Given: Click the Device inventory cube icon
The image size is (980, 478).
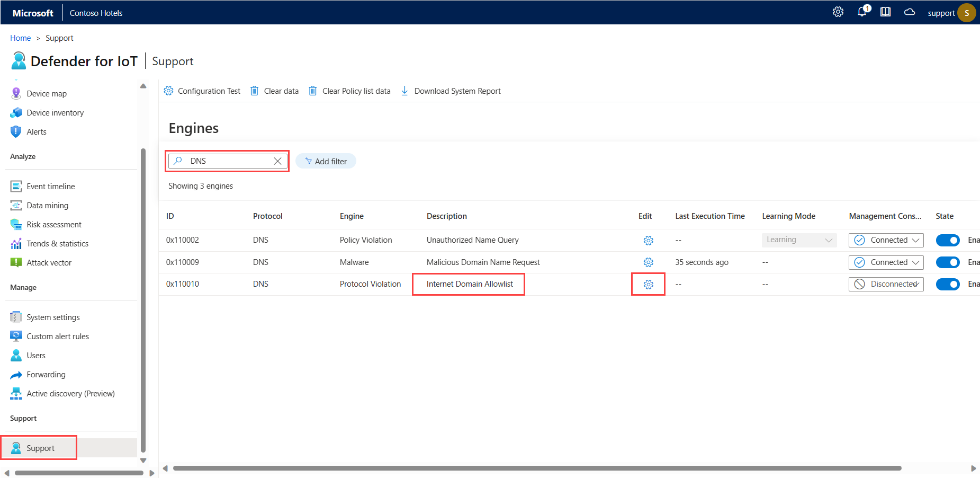Looking at the screenshot, I should tap(16, 112).
